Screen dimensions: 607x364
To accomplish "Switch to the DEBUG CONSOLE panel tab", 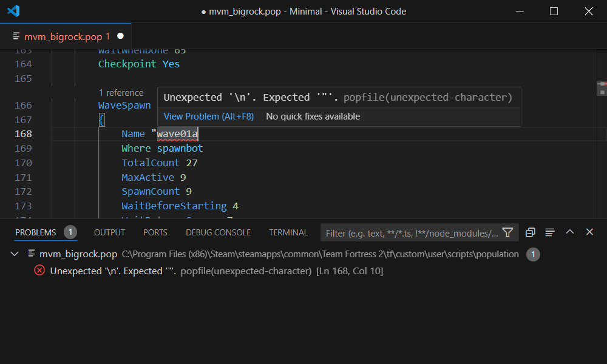I will click(x=219, y=232).
